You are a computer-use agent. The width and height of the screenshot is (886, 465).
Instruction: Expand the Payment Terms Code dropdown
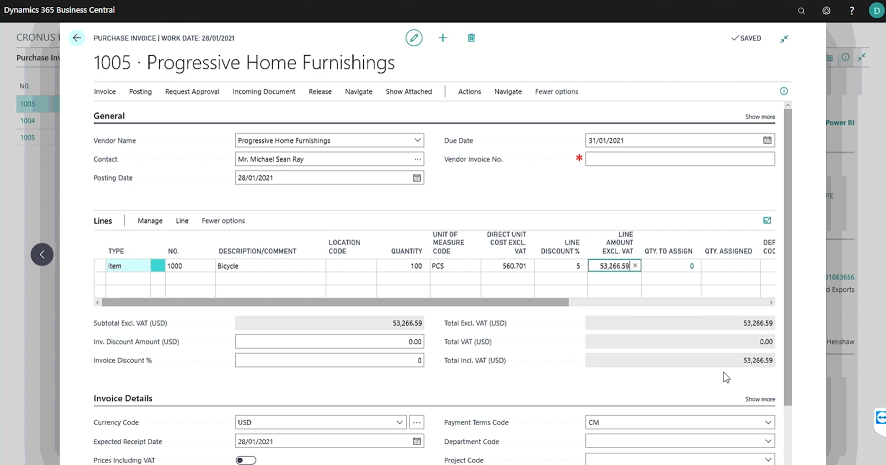(x=768, y=422)
